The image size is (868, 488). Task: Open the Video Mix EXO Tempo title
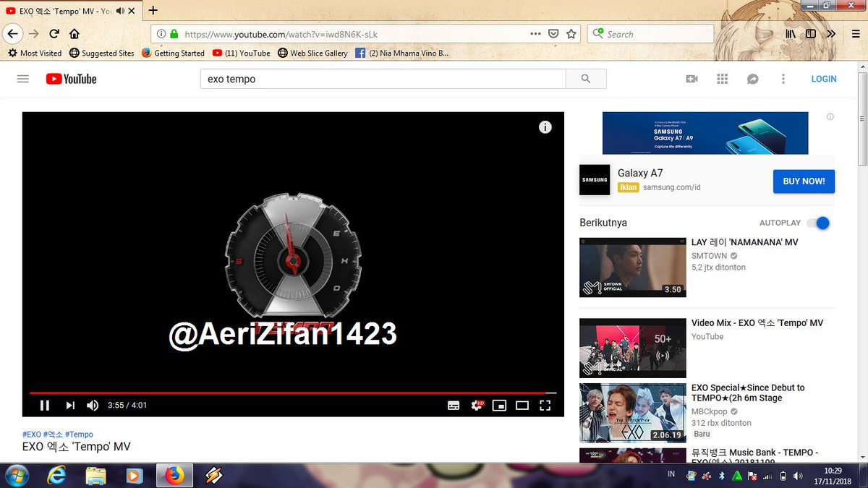click(757, 323)
